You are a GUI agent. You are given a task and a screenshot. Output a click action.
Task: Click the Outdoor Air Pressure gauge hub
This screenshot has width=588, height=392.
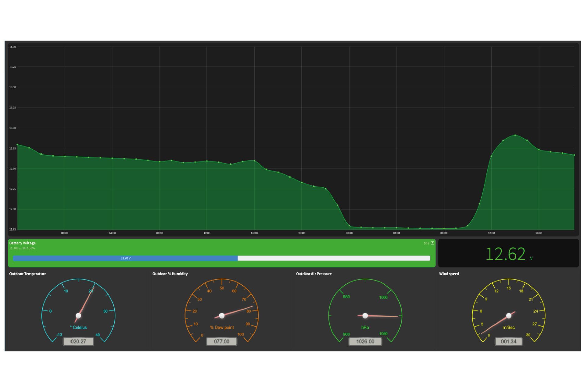point(365,316)
